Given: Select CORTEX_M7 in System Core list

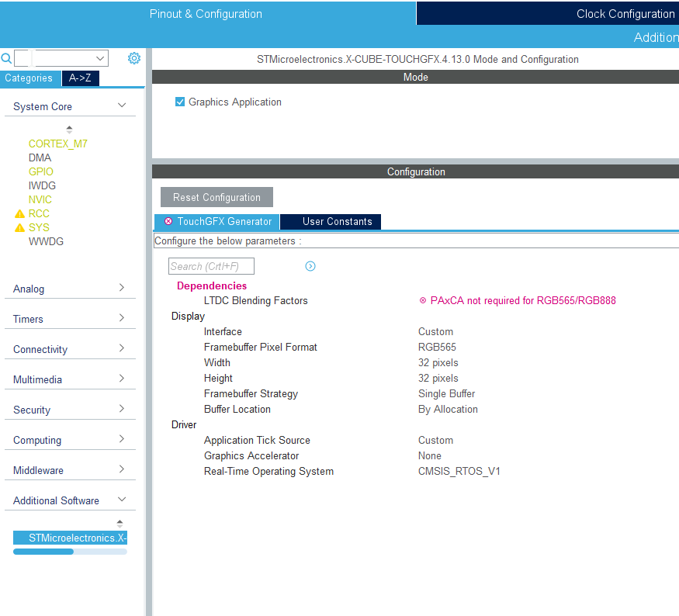Looking at the screenshot, I should click(x=58, y=144).
